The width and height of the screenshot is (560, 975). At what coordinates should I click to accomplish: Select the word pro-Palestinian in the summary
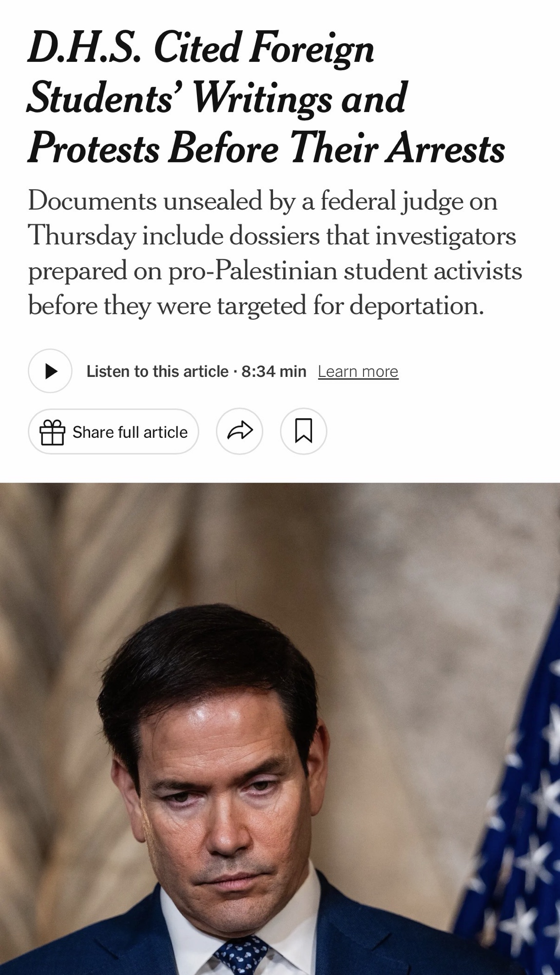252,271
